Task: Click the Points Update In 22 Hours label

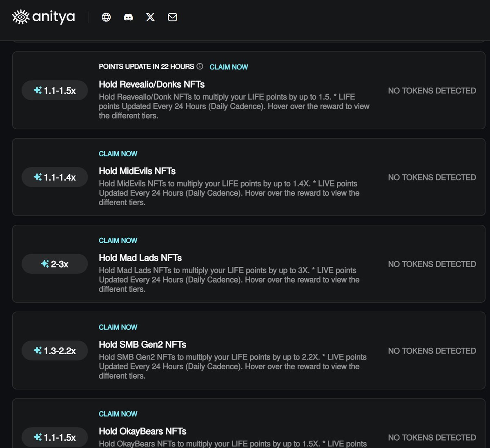Action: [x=147, y=67]
